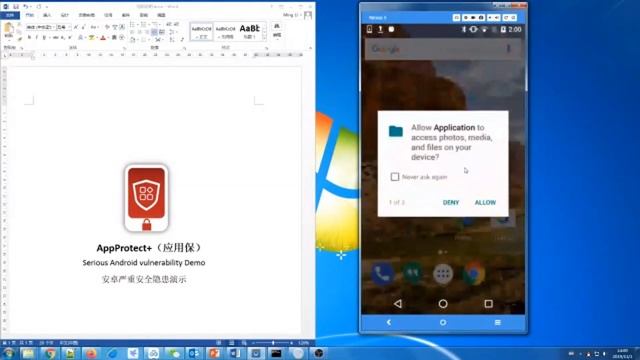The width and height of the screenshot is (640, 360).
Task: Open the blue File tab in Word
Action: 10,15
